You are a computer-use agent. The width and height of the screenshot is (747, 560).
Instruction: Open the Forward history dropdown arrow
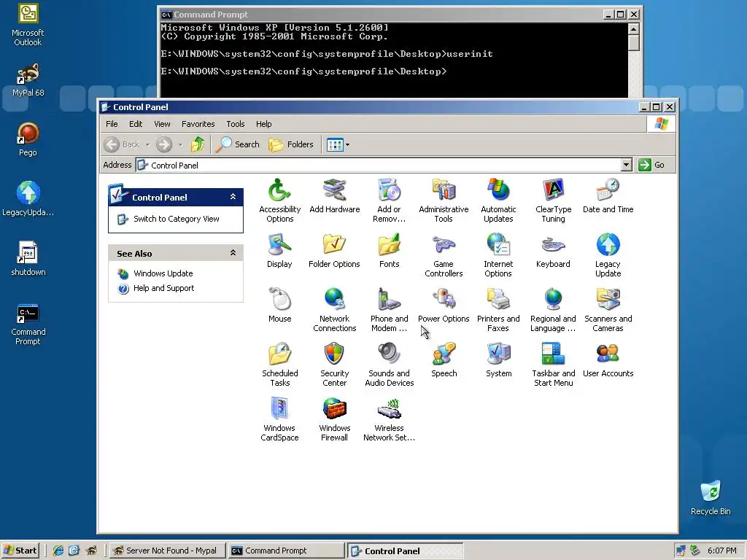(180, 144)
